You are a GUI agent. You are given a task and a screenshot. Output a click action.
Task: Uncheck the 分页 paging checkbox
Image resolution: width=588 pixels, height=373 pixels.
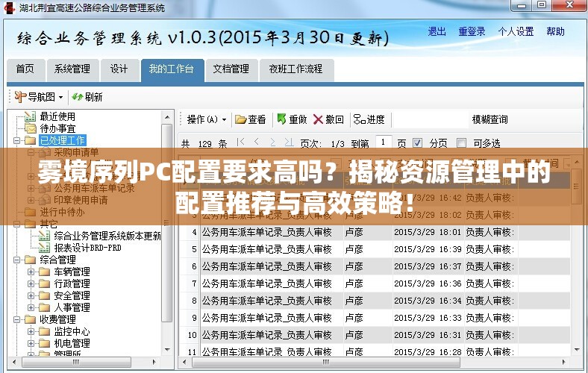(x=417, y=142)
